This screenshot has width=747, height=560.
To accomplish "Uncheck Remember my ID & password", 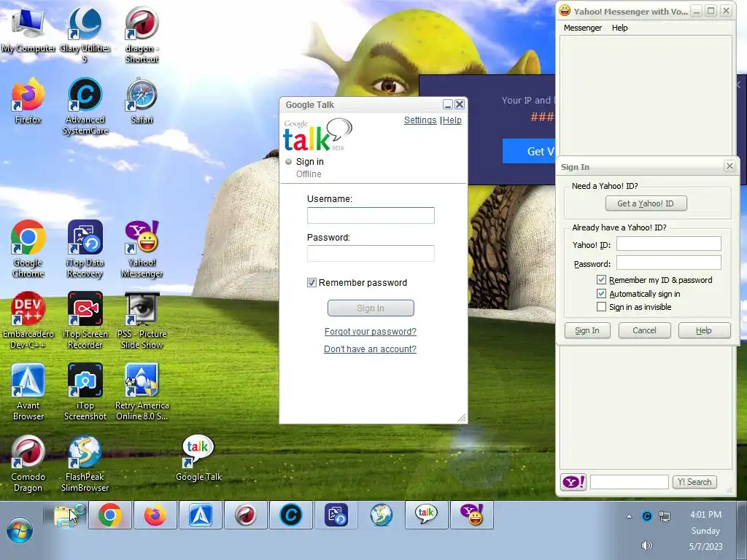I will point(601,279).
